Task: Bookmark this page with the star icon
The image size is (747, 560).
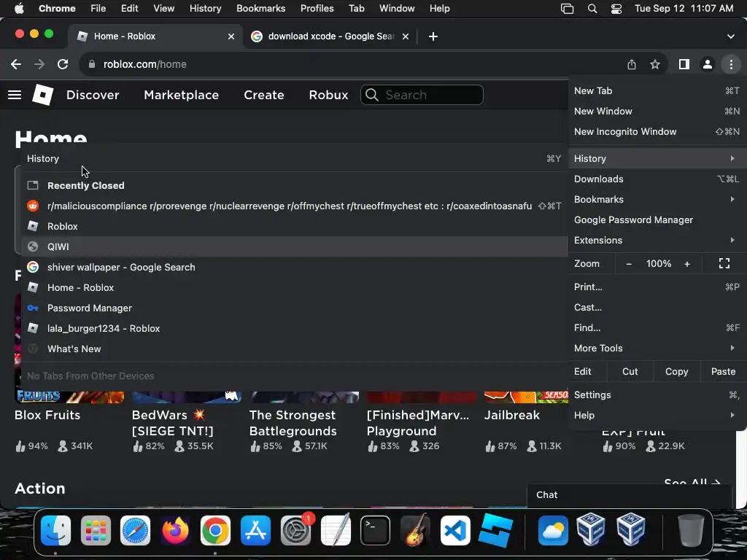Action: pos(655,64)
